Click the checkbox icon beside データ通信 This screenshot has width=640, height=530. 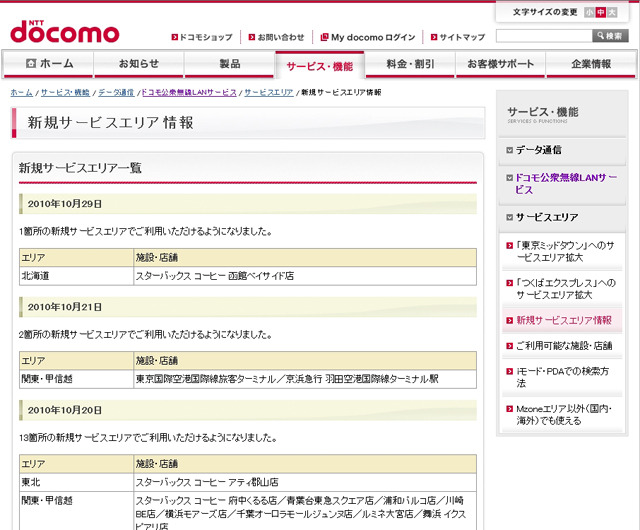[509, 150]
